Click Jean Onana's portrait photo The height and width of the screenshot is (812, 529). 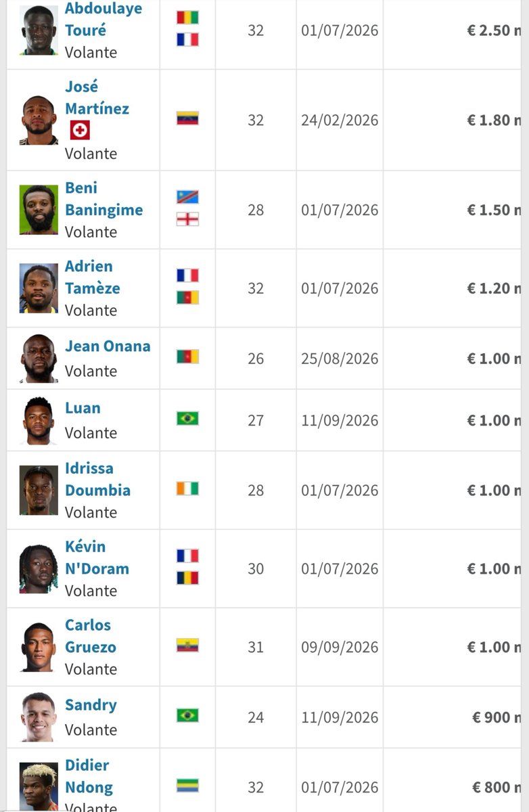tap(39, 359)
